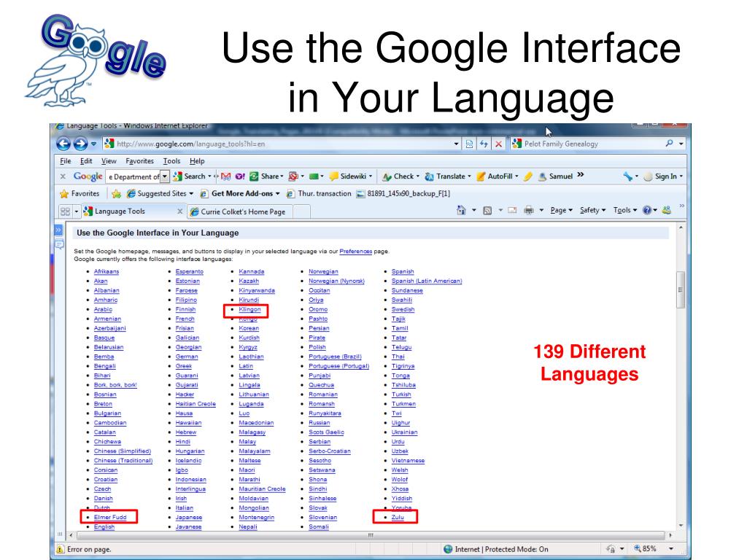Click the browser Back arrow button
The image size is (747, 560).
click(x=63, y=144)
